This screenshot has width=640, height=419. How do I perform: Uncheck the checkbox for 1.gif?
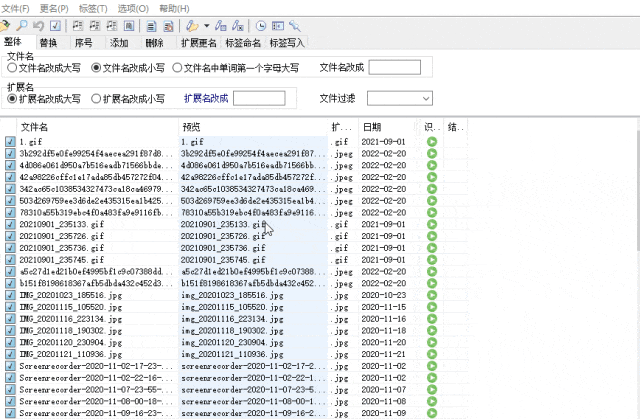tap(10, 142)
